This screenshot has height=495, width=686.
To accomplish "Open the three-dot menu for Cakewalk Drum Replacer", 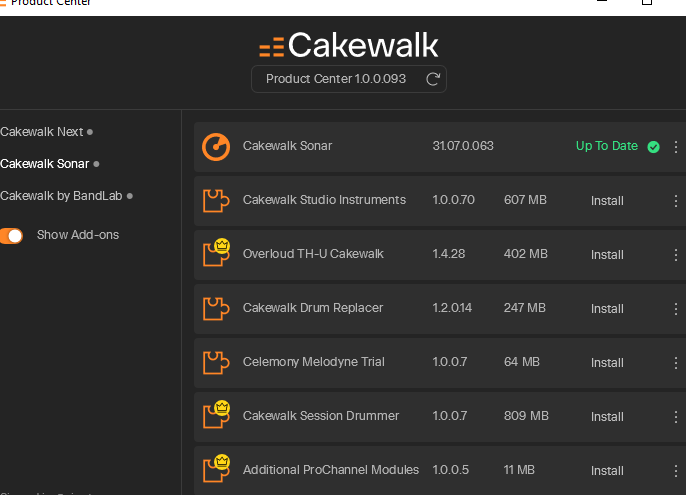I will [x=676, y=309].
